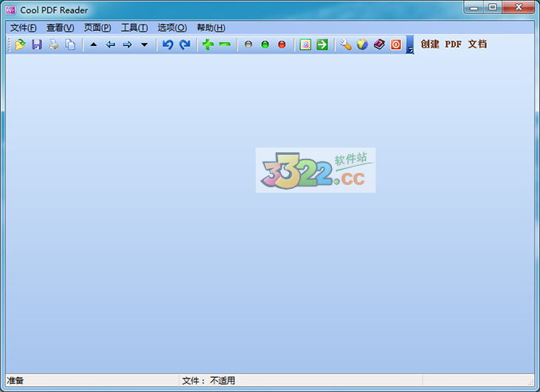Go to last page with down triangle
Screen dimensions: 540x392
point(145,44)
